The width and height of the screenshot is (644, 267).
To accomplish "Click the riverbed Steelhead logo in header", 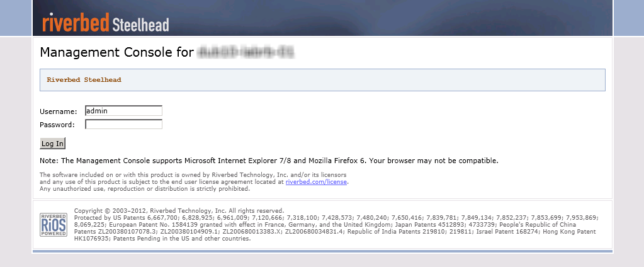I will point(106,22).
